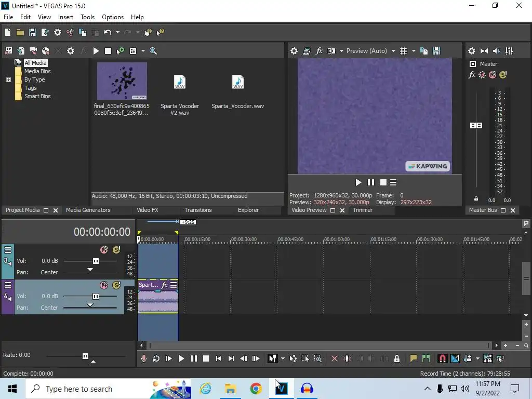
Task: Mute audio track 4
Action: pos(104,285)
